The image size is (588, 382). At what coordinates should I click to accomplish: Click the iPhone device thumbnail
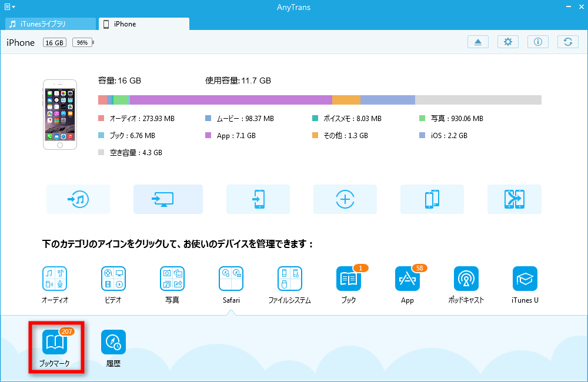tap(60, 115)
